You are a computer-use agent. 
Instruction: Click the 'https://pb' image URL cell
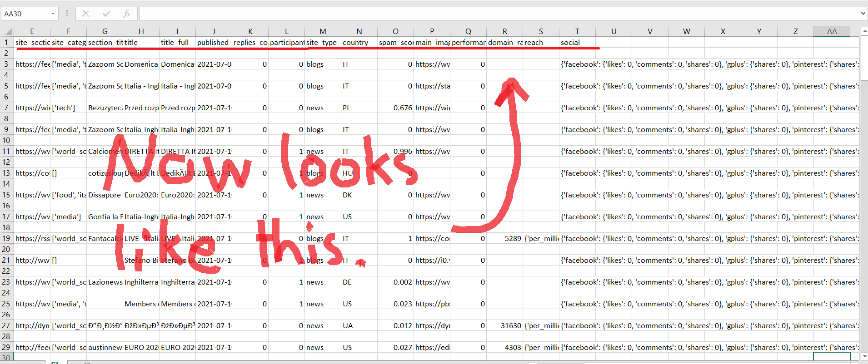(432, 304)
